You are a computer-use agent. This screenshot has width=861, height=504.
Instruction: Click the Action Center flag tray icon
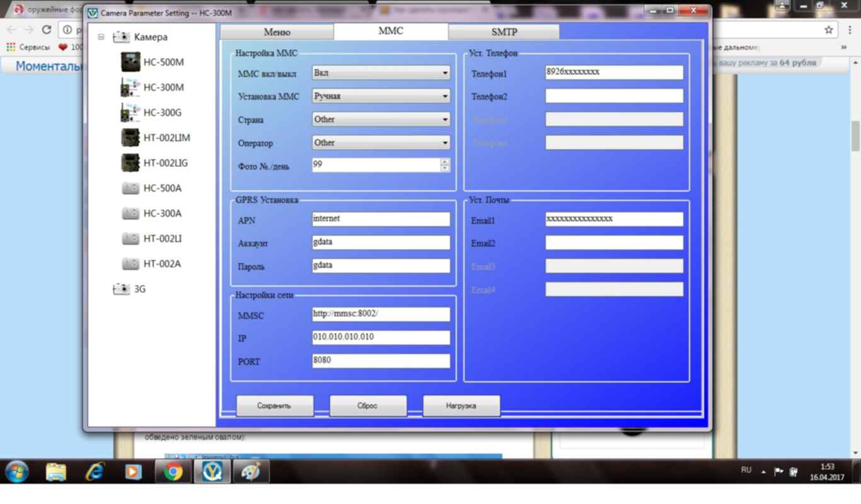point(779,471)
